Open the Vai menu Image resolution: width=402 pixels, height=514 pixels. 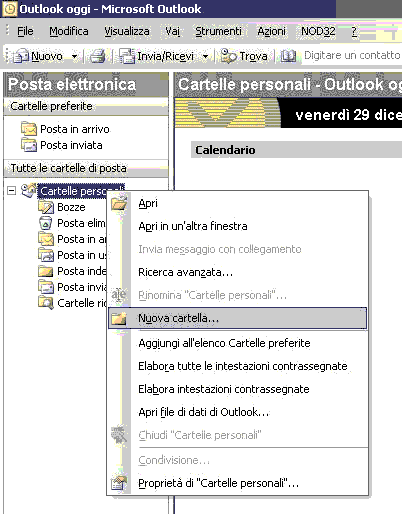pyautogui.click(x=173, y=31)
